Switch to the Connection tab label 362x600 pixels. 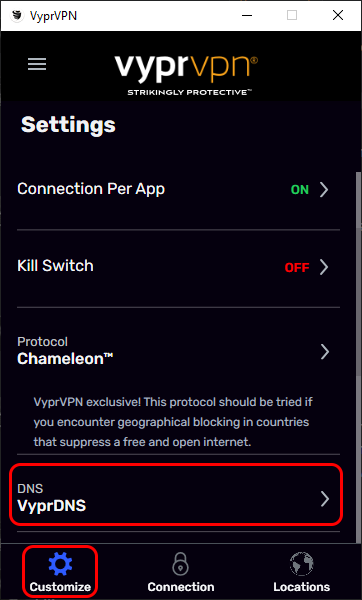click(x=181, y=587)
